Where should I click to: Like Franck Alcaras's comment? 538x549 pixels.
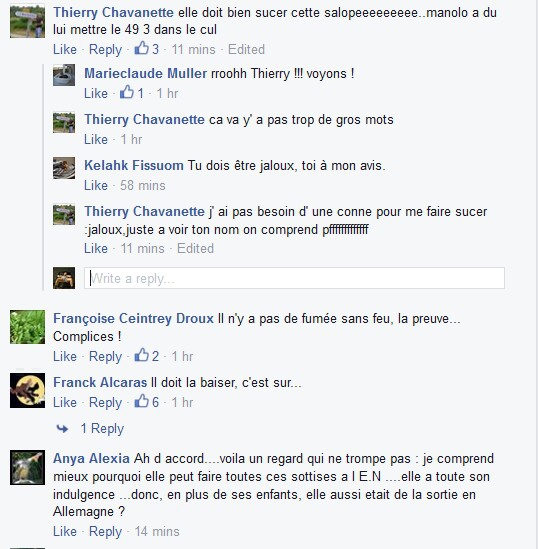pyautogui.click(x=65, y=402)
